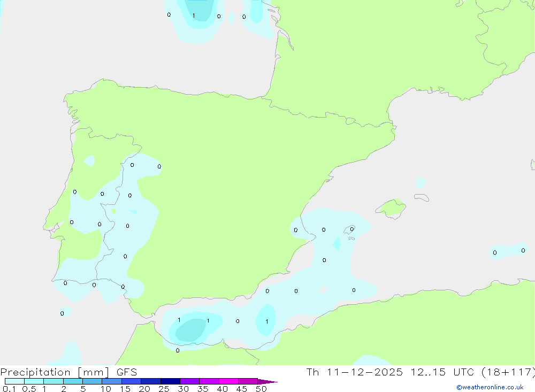Click the '(18+117)' forecast run text

click(x=508, y=372)
